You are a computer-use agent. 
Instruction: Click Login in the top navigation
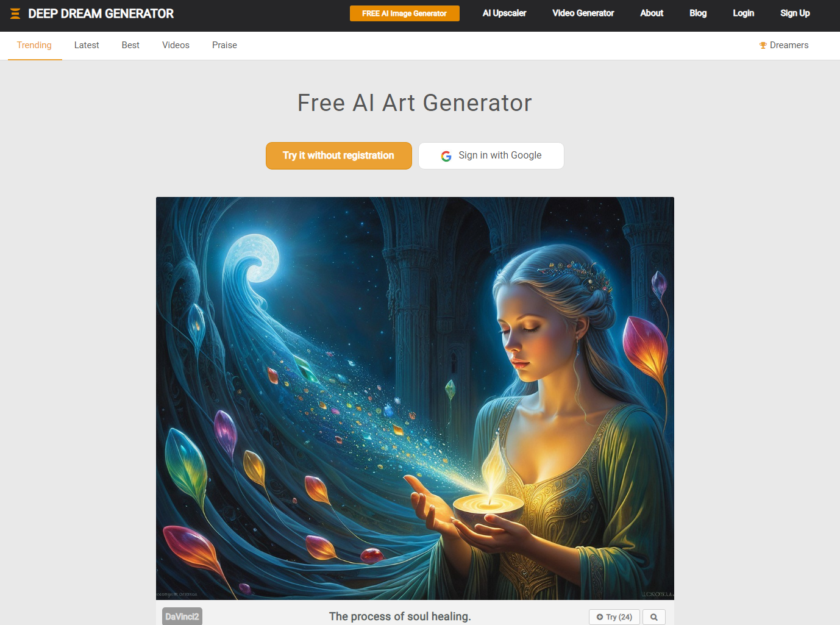743,13
